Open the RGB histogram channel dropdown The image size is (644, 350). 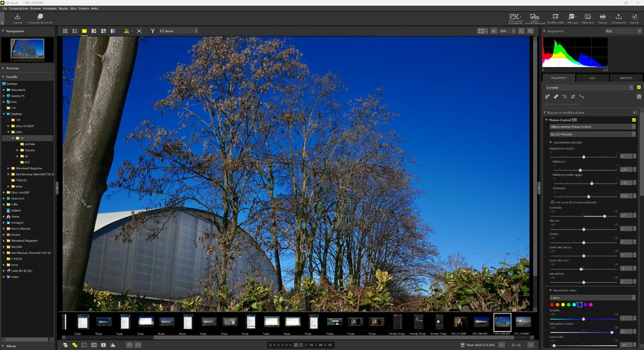tap(623, 31)
